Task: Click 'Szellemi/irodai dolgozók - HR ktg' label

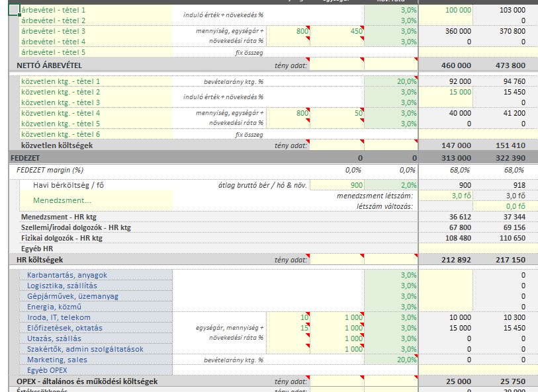Action: [76, 227]
